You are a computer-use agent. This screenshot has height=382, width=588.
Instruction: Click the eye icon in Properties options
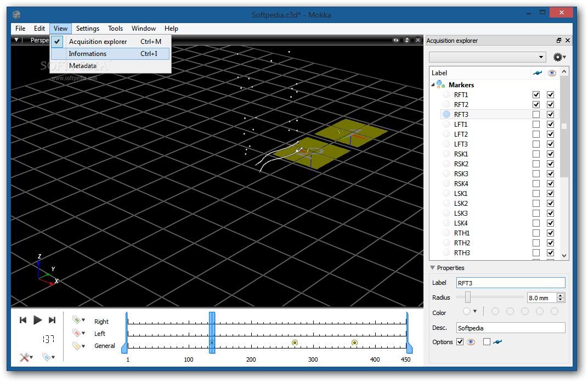[471, 341]
